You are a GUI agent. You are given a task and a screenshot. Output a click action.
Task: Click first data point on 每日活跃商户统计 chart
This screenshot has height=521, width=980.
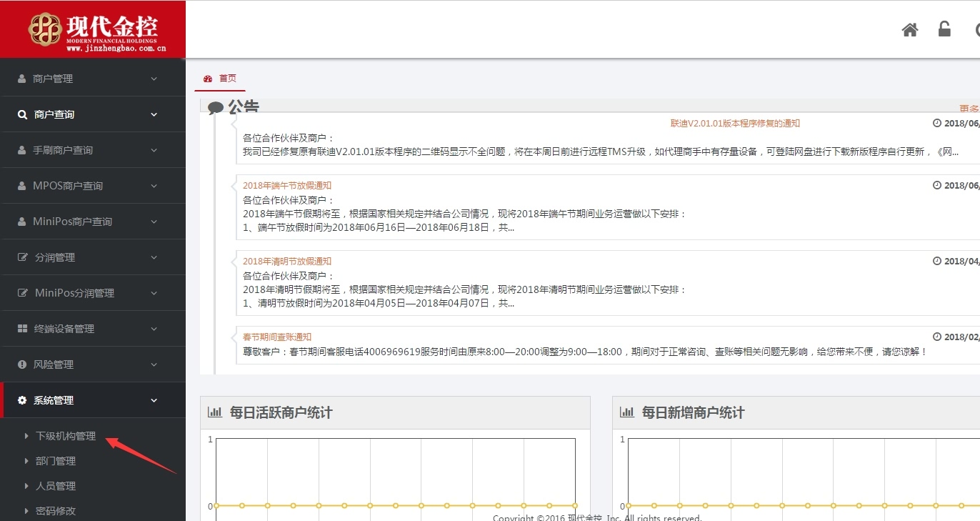click(x=216, y=505)
